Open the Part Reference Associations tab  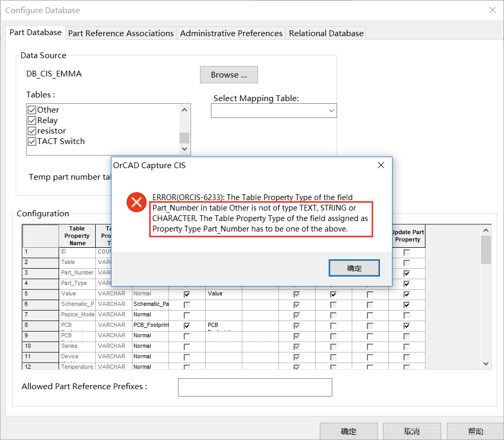pyautogui.click(x=121, y=33)
